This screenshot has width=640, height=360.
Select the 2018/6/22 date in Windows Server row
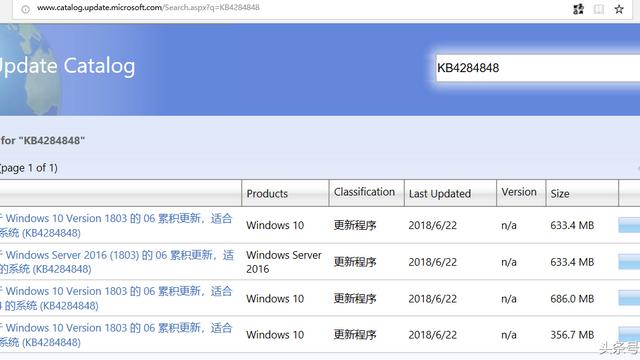(x=432, y=262)
